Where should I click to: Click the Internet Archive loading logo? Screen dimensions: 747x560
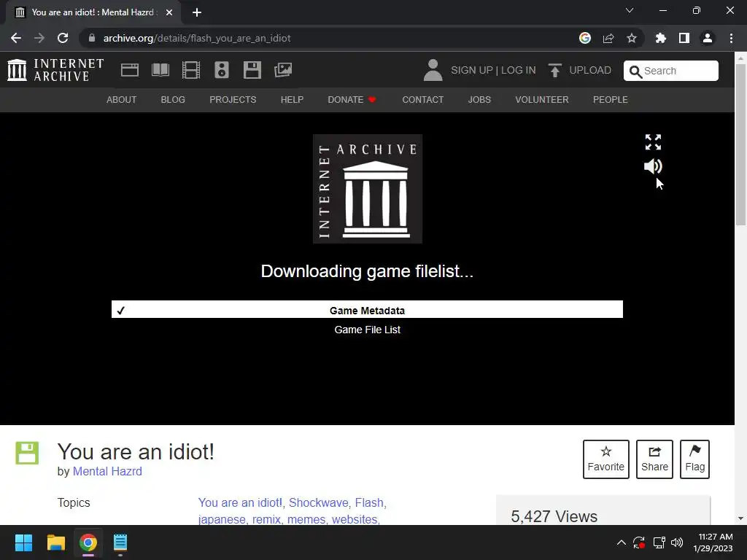(368, 189)
